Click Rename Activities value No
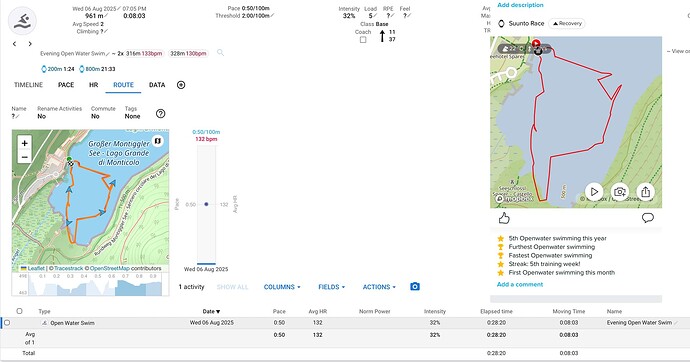The height and width of the screenshot is (362, 690). coord(41,117)
